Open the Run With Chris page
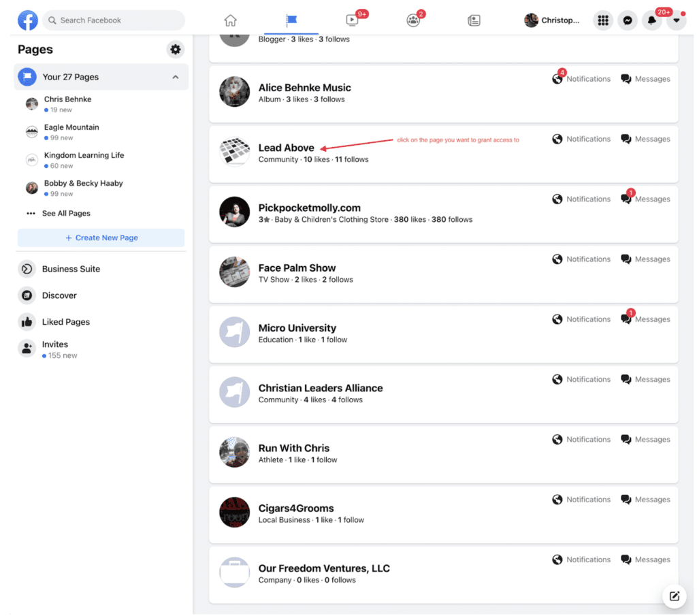Screen dimensions: 697x616 coord(294,448)
